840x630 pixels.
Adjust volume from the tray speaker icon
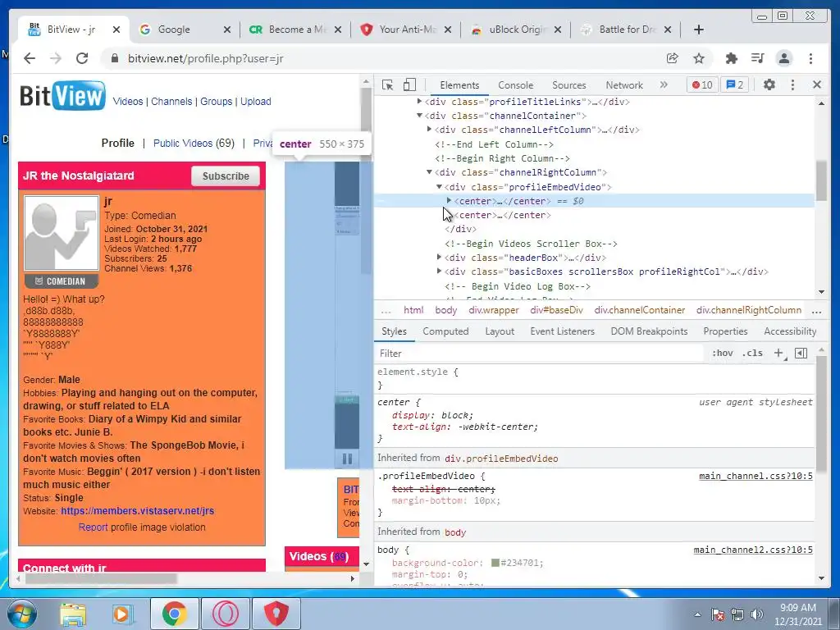(757, 614)
